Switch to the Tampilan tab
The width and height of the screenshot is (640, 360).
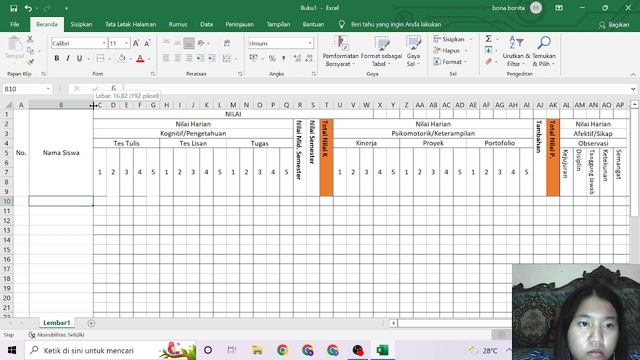pos(278,24)
